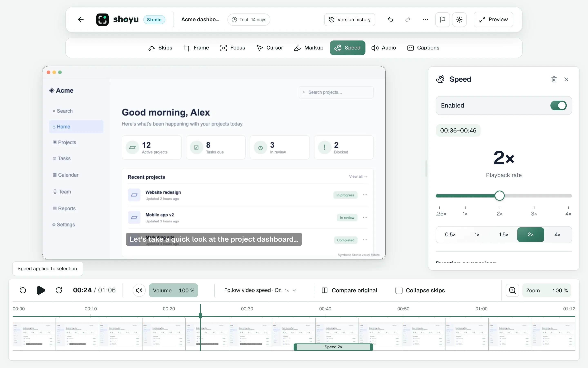Open the three-dot more options menu
The image size is (588, 368).
pyautogui.click(x=425, y=19)
